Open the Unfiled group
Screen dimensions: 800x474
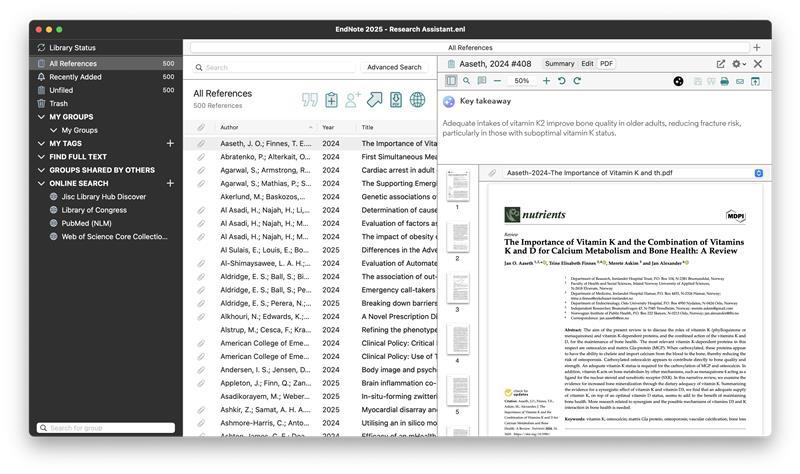pyautogui.click(x=106, y=90)
